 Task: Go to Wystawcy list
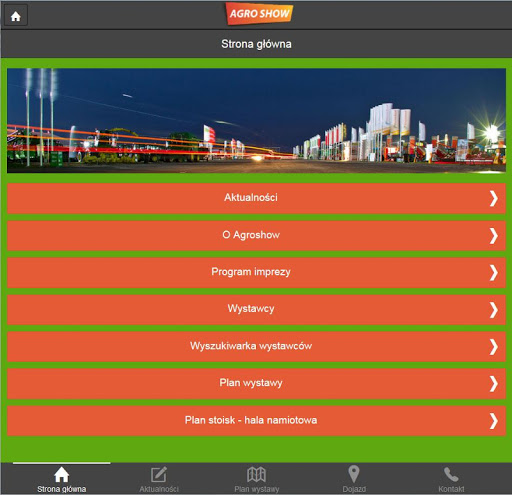(x=256, y=310)
